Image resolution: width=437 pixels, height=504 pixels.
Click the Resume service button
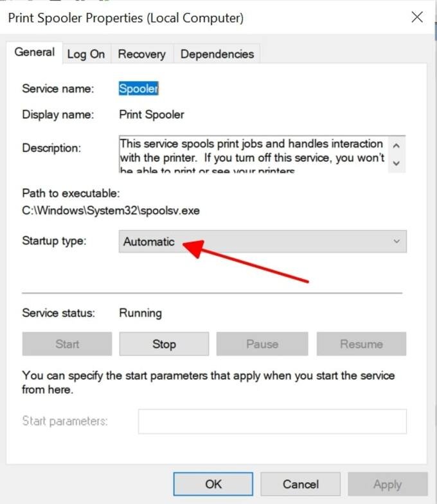tap(361, 344)
